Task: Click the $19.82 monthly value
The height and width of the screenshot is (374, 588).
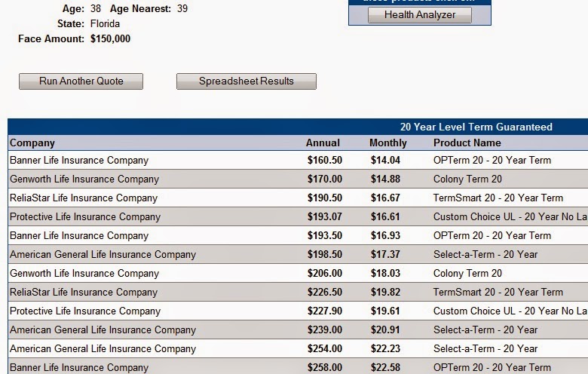Action: coord(385,292)
